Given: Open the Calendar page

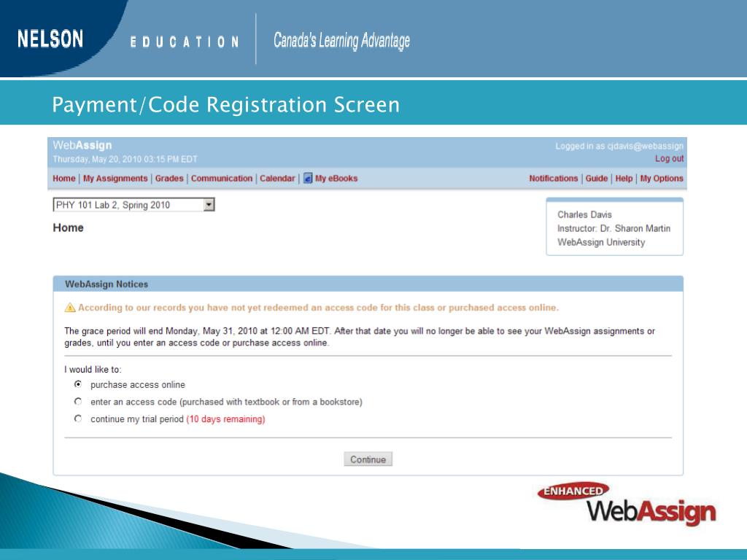Looking at the screenshot, I should 277,179.
